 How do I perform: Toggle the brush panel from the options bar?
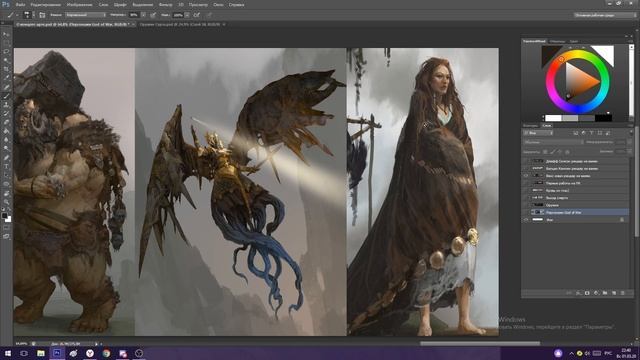[x=42, y=15]
